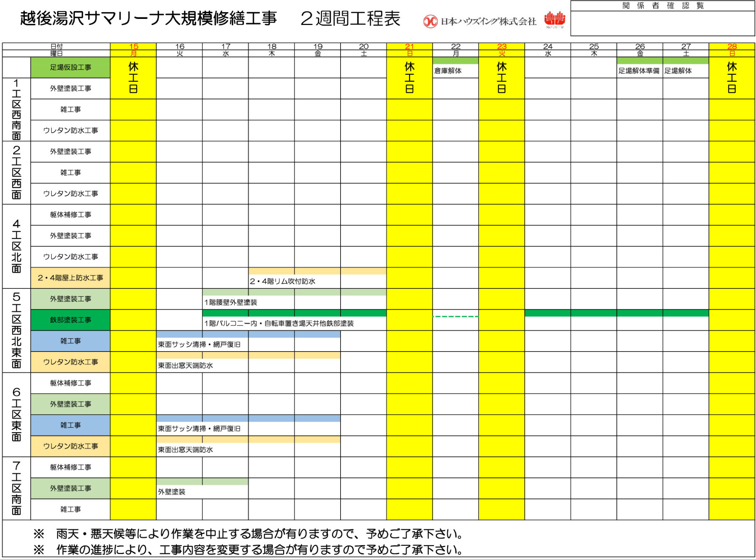Select 外壁塗装工事 in 7工区南面
Screen dimensions: 756x559
tap(70, 489)
